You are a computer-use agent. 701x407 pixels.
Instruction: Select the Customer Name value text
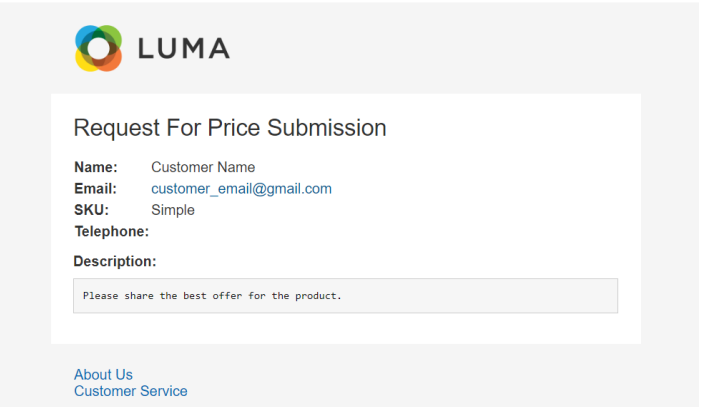pos(203,167)
